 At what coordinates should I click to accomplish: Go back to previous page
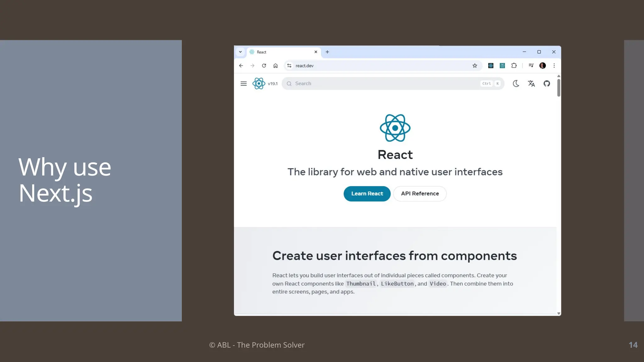click(x=241, y=66)
